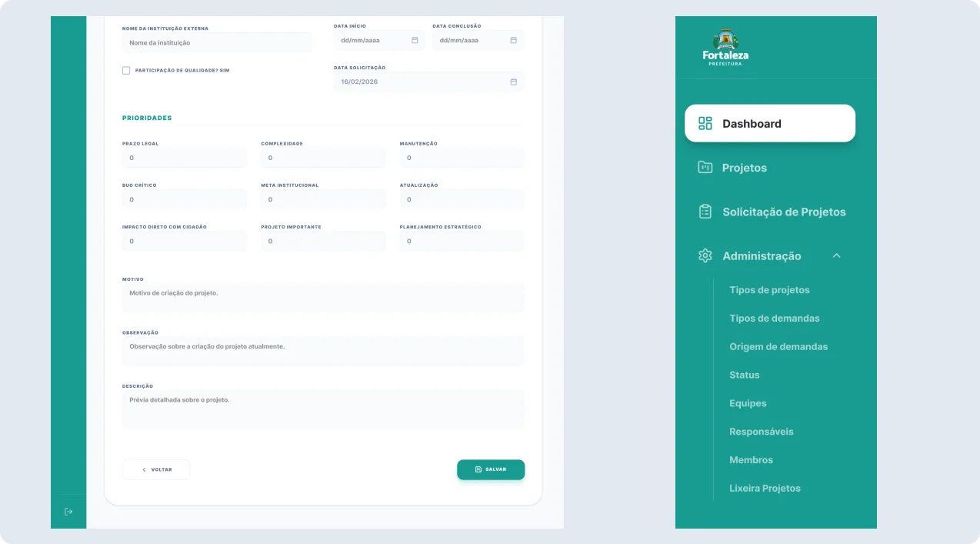Focus the Bug Crítico priority field
This screenshot has width=980, height=544.
pyautogui.click(x=185, y=199)
